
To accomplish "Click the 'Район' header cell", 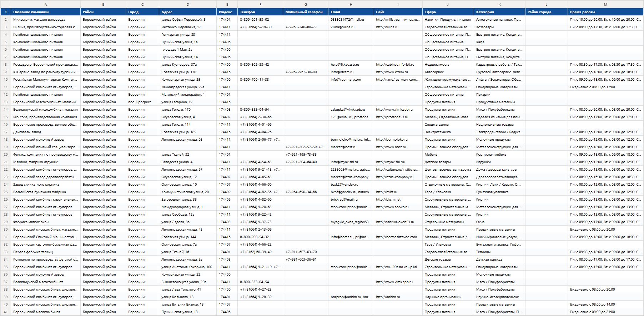I will point(103,12).
